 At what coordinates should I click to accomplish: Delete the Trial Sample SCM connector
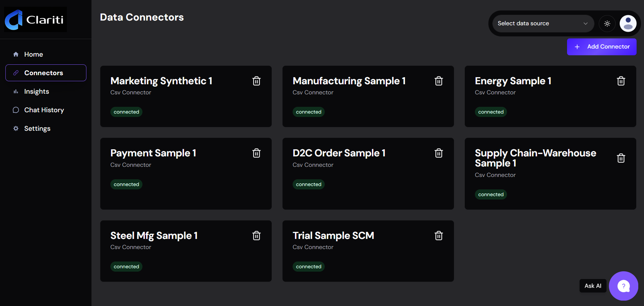(439, 236)
